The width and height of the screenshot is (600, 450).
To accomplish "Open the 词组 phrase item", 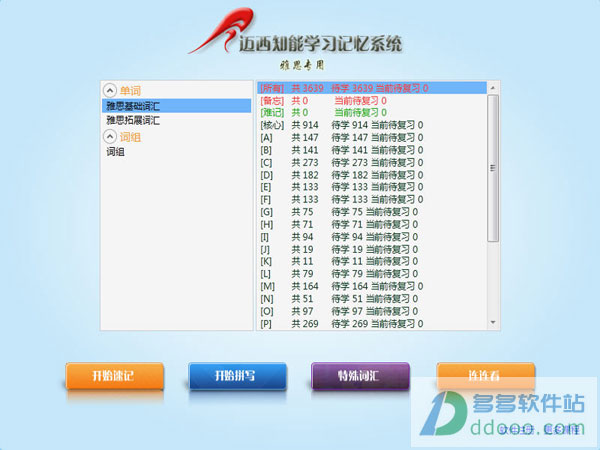I will coord(116,152).
